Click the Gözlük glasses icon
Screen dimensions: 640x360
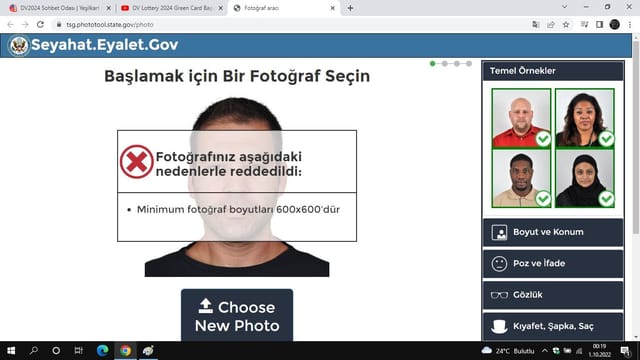coord(499,295)
